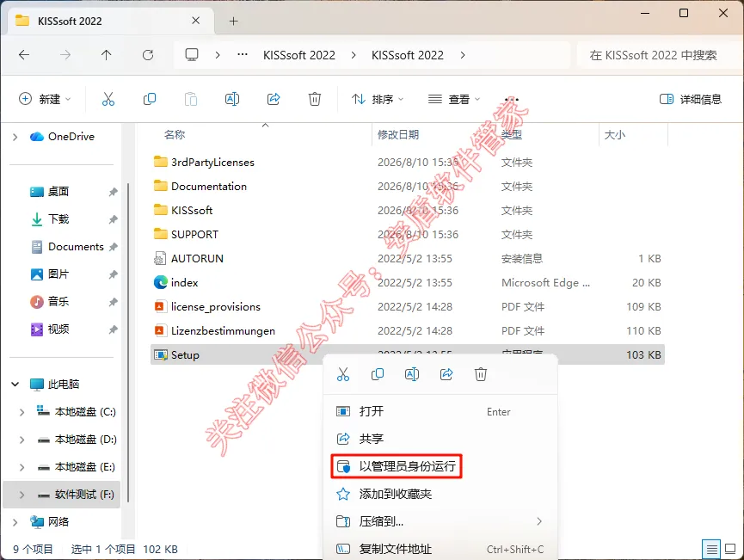Click the navigation pane scrollbar

point(127,342)
